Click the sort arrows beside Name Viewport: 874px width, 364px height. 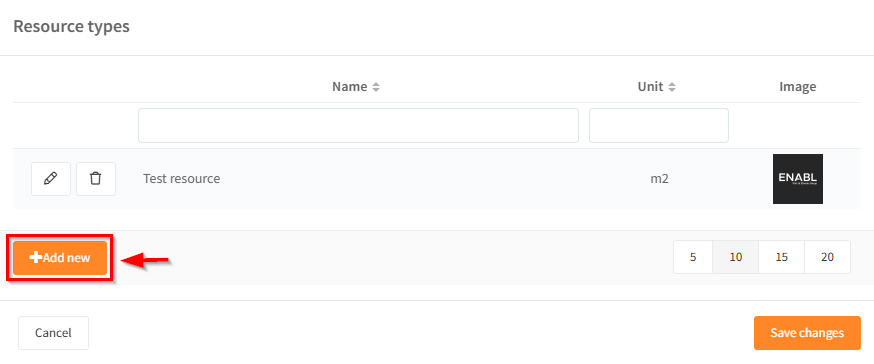(376, 87)
